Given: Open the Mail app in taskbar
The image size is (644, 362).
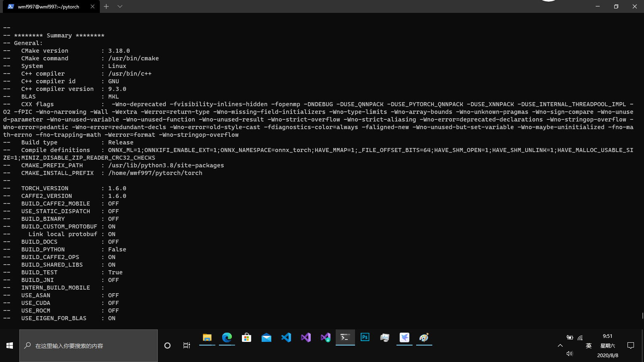Looking at the screenshot, I should [x=266, y=337].
